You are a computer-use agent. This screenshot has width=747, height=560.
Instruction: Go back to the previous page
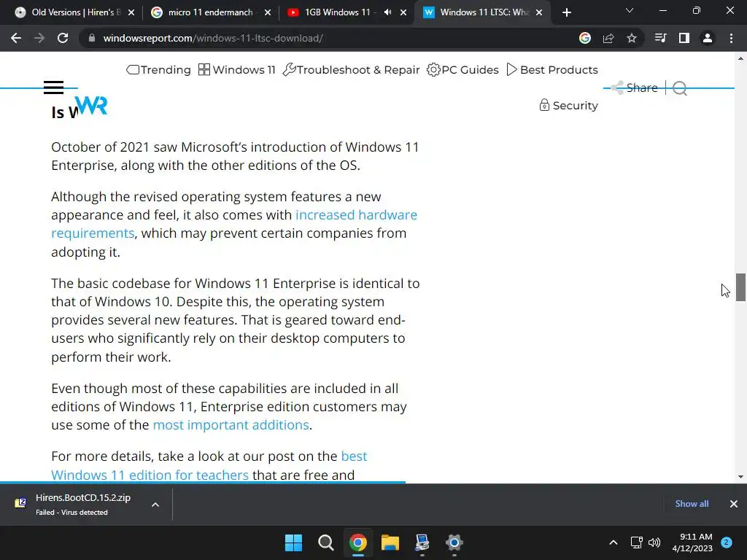pos(16,38)
